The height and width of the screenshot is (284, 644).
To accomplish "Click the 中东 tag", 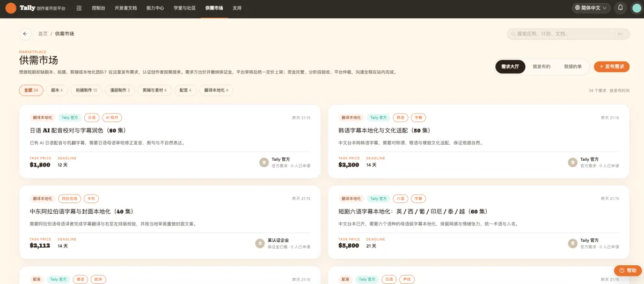I will [x=92, y=198].
